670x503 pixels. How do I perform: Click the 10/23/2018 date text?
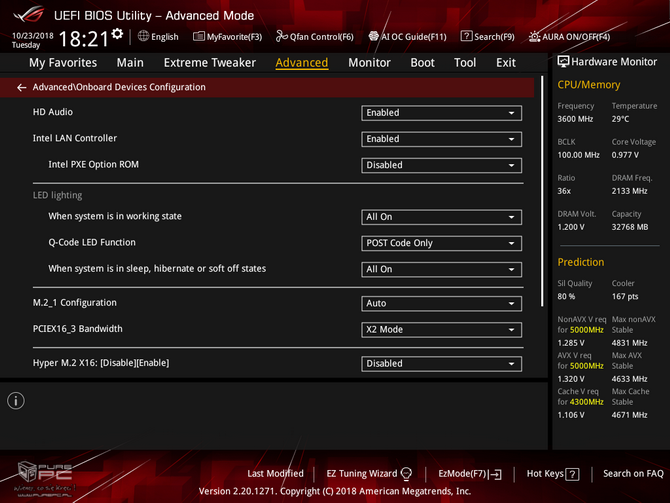click(x=32, y=35)
